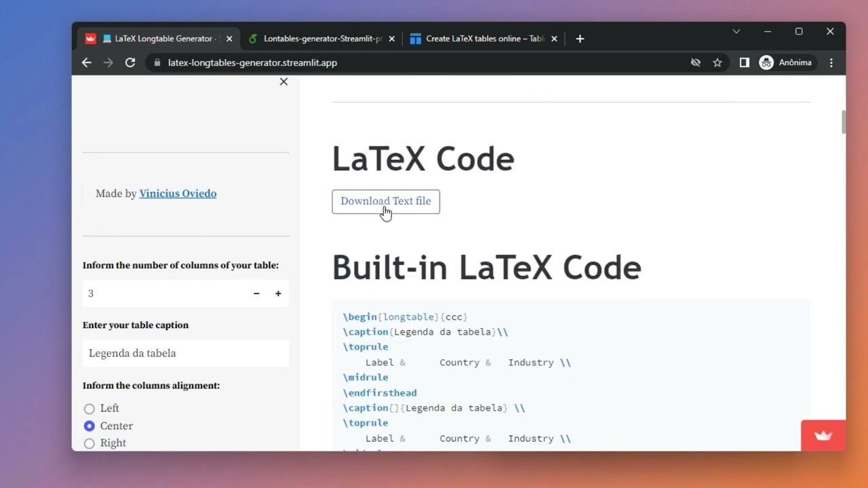Open the Anônima incognito profile
The height and width of the screenshot is (488, 868).
787,62
